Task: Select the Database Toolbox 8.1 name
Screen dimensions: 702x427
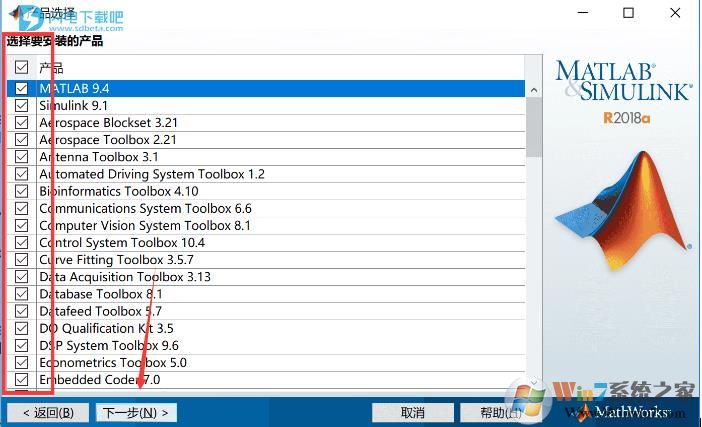Action: coord(101,294)
